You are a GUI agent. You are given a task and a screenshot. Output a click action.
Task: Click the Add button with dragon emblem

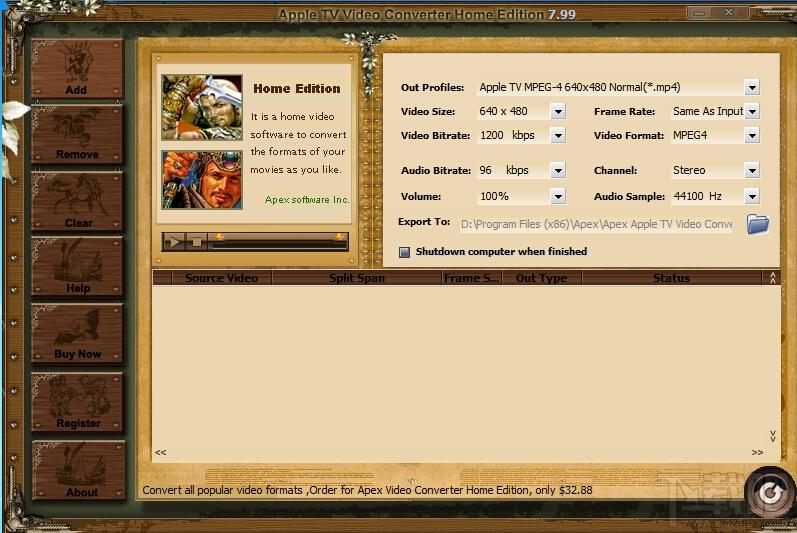[77, 68]
